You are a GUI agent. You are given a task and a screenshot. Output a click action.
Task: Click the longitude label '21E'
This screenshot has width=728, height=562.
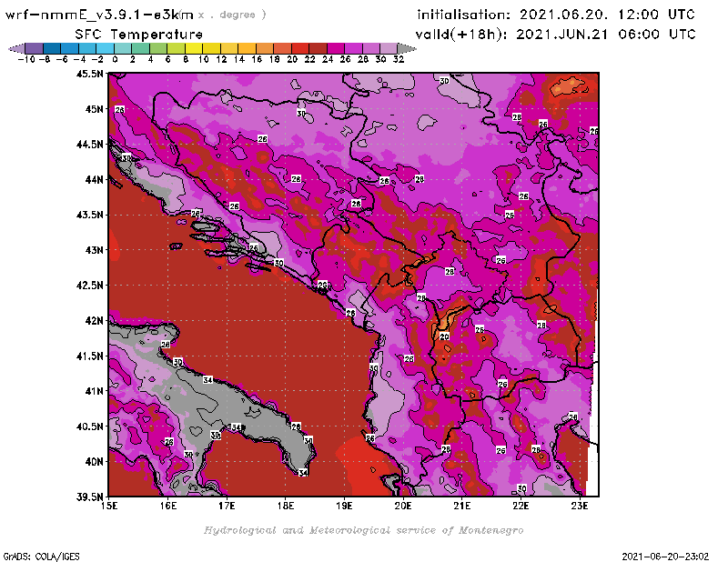[x=462, y=506]
